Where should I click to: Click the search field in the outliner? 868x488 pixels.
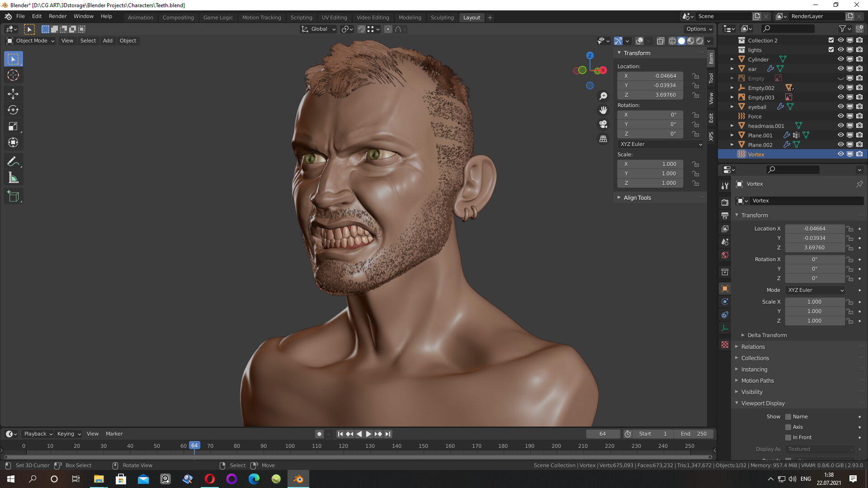pyautogui.click(x=788, y=28)
